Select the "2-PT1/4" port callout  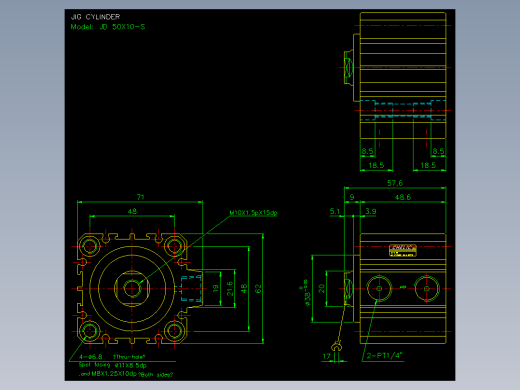pos(385,356)
